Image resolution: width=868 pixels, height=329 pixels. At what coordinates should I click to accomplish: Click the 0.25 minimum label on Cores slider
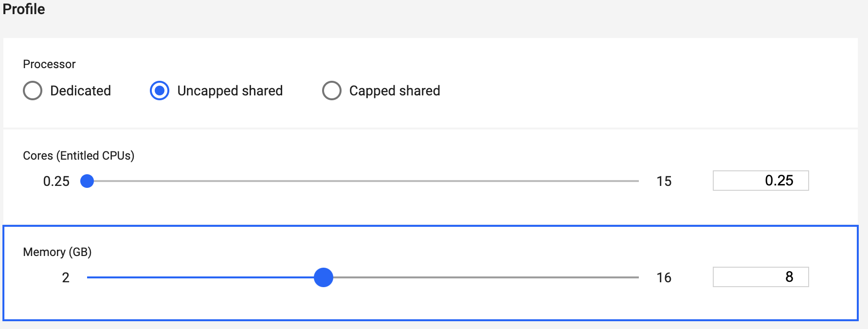[x=56, y=181]
